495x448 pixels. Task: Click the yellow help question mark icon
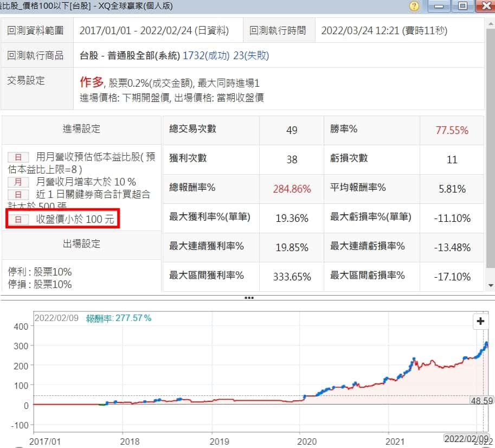tap(415, 6)
